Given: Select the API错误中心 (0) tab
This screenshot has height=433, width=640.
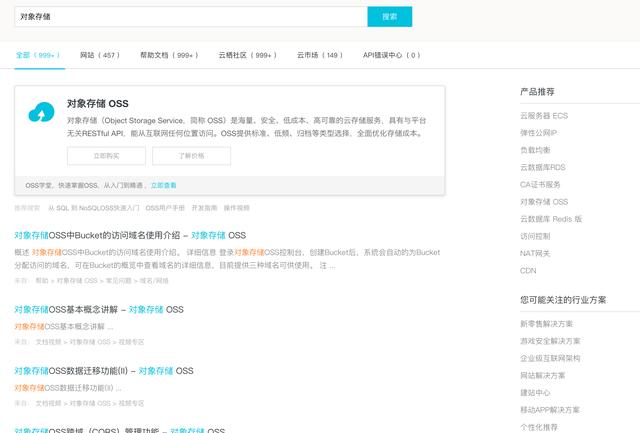Looking at the screenshot, I should coord(391,55).
